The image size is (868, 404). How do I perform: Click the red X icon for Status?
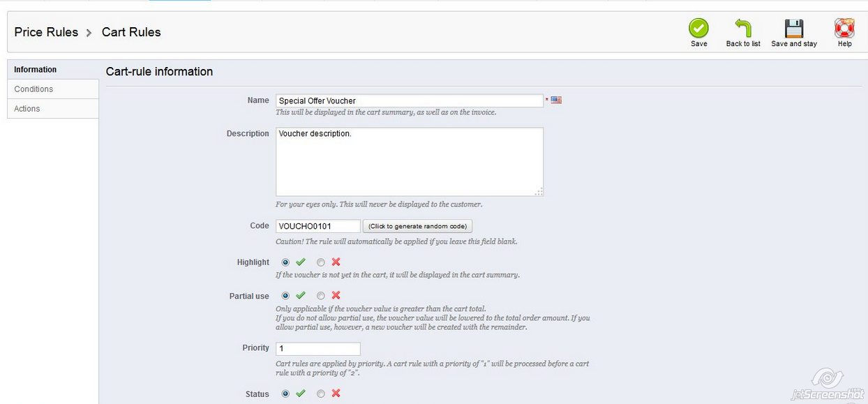(336, 394)
